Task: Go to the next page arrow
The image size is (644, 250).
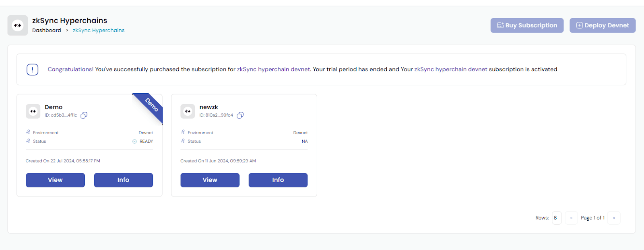Action: tap(614, 218)
